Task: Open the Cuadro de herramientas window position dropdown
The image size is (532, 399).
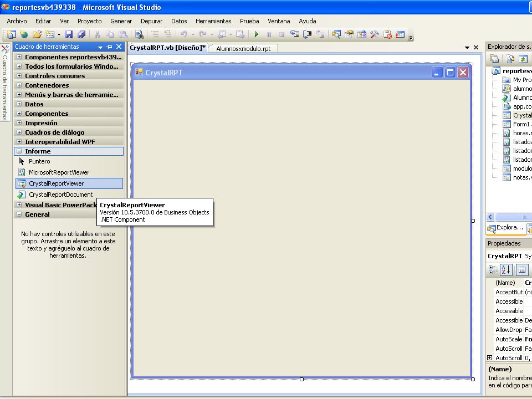Action: [x=100, y=47]
